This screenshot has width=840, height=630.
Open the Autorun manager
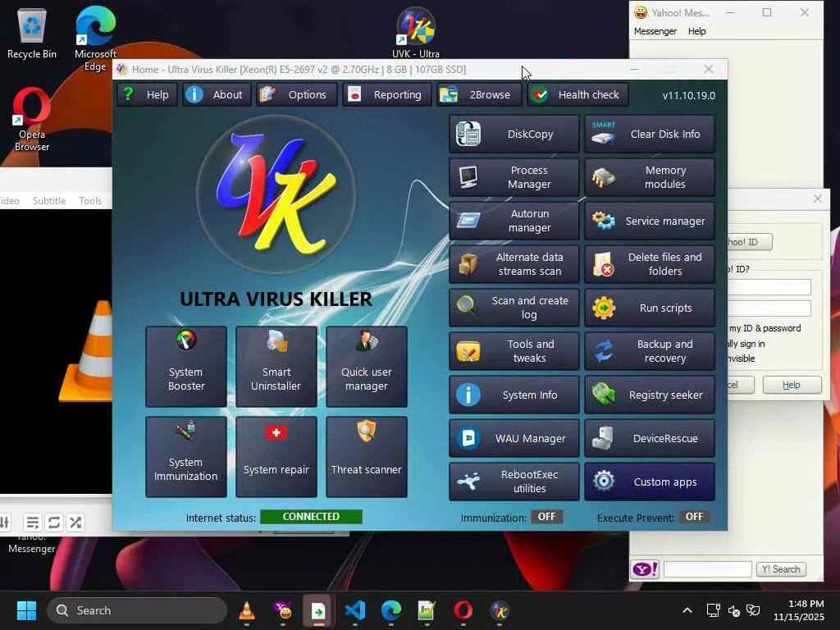(514, 221)
